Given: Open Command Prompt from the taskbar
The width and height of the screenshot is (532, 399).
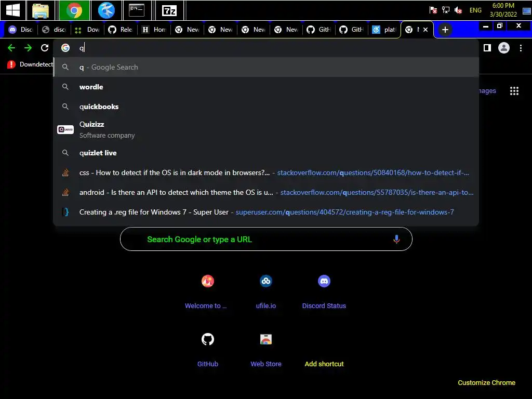Looking at the screenshot, I should click(x=137, y=10).
